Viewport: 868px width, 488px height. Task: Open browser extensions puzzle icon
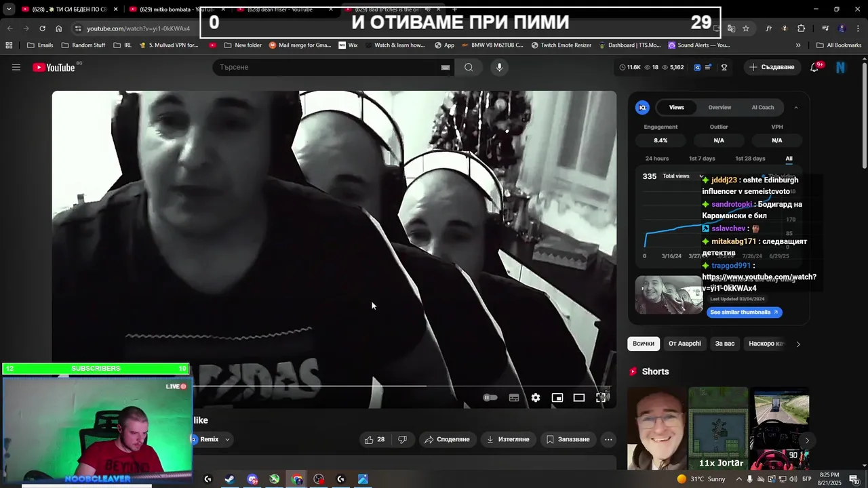point(802,28)
